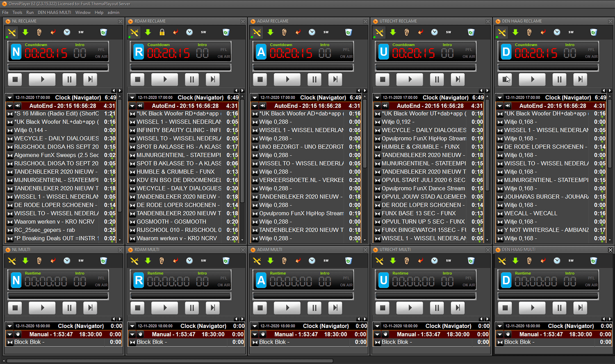The image size is (615, 364).
Task: Toggle the airplane auto-mode icon in NL RECLAME
Action: click(x=11, y=32)
